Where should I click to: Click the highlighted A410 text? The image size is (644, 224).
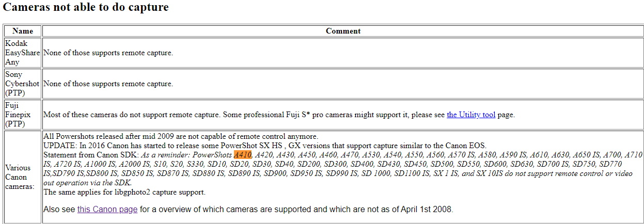tap(242, 155)
